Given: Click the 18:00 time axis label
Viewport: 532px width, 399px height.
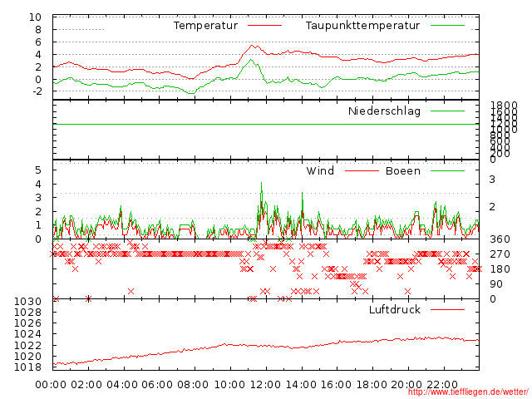Looking at the screenshot, I should (372, 385).
